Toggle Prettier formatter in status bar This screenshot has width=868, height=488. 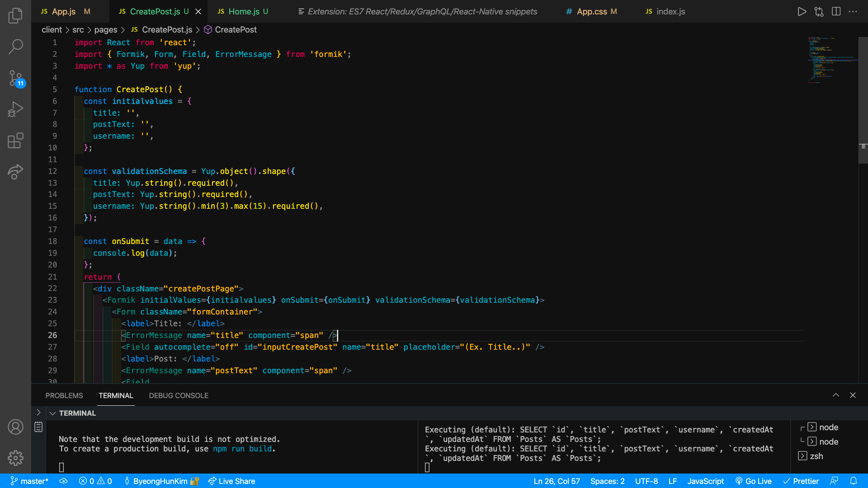pos(801,481)
